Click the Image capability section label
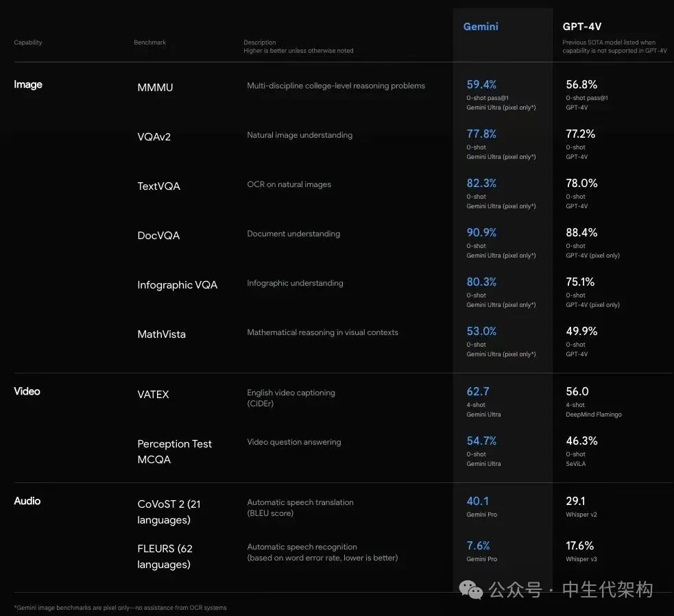This screenshot has height=616, width=674. [28, 84]
